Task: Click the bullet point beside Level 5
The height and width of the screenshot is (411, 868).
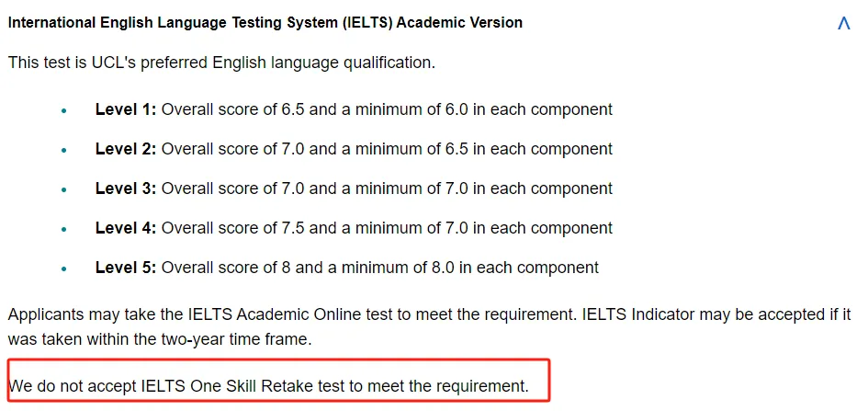Action: coord(64,269)
